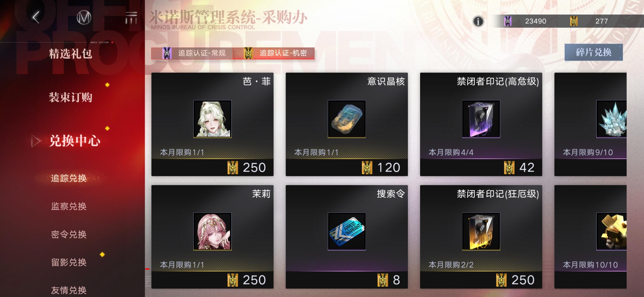Image resolution: width=644 pixels, height=297 pixels.
Task: Switch to 追踪认证-机密 tab
Action: (x=273, y=53)
